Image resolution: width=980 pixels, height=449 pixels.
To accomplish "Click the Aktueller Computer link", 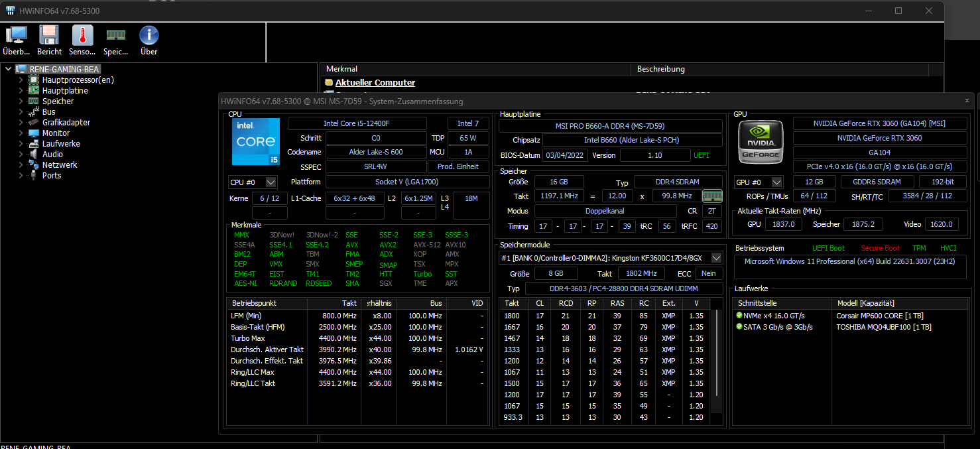I will click(x=375, y=83).
